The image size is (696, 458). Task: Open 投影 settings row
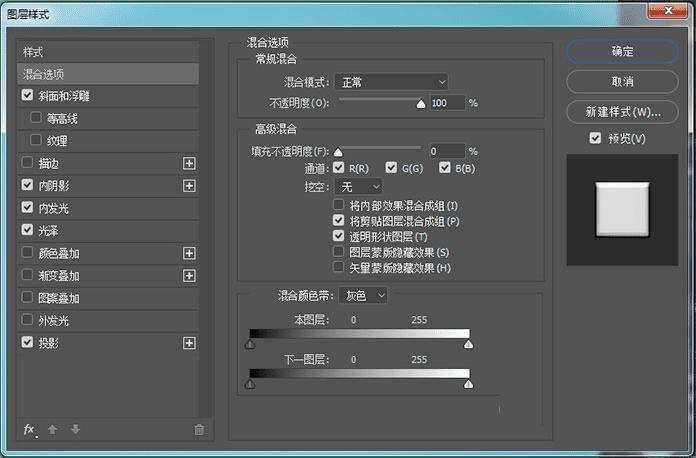[108, 343]
